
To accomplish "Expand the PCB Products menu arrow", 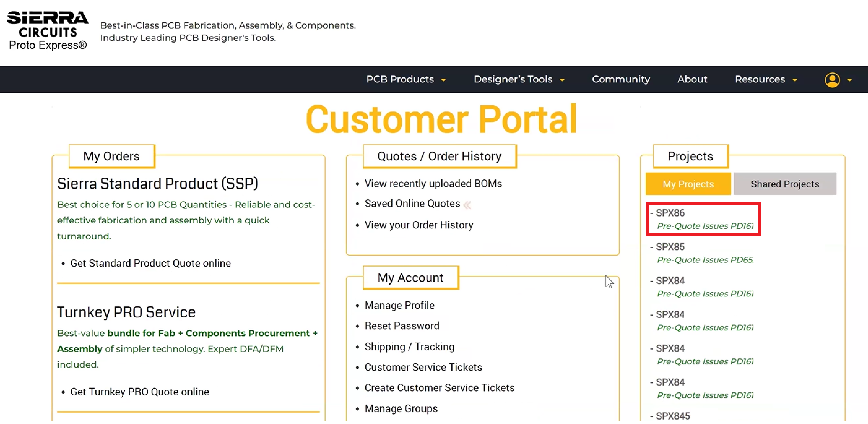I will click(443, 80).
